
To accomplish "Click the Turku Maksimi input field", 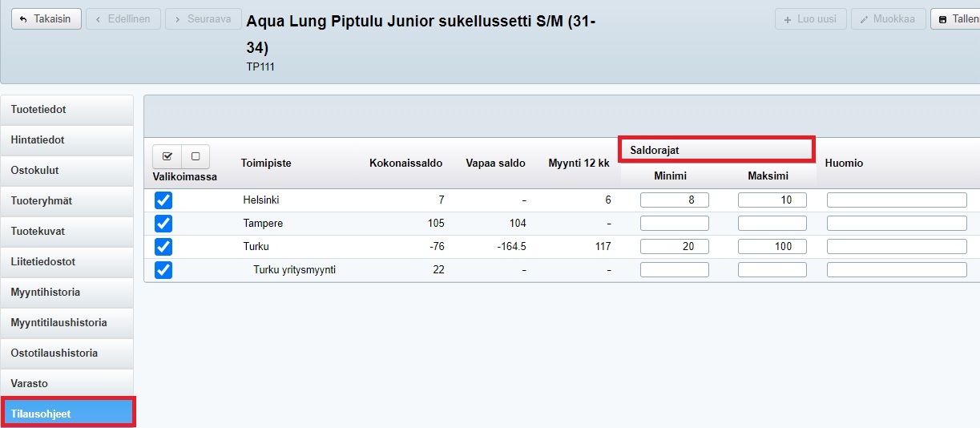I will 772,247.
